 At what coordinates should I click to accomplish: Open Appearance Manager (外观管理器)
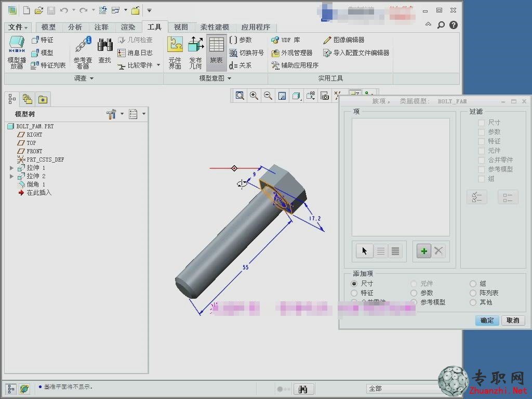[292, 52]
